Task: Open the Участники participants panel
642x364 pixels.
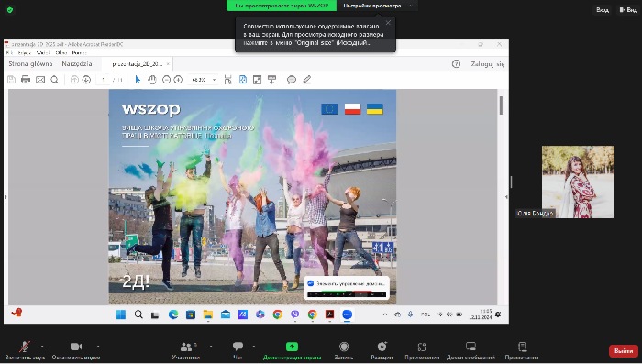Action: click(x=186, y=351)
